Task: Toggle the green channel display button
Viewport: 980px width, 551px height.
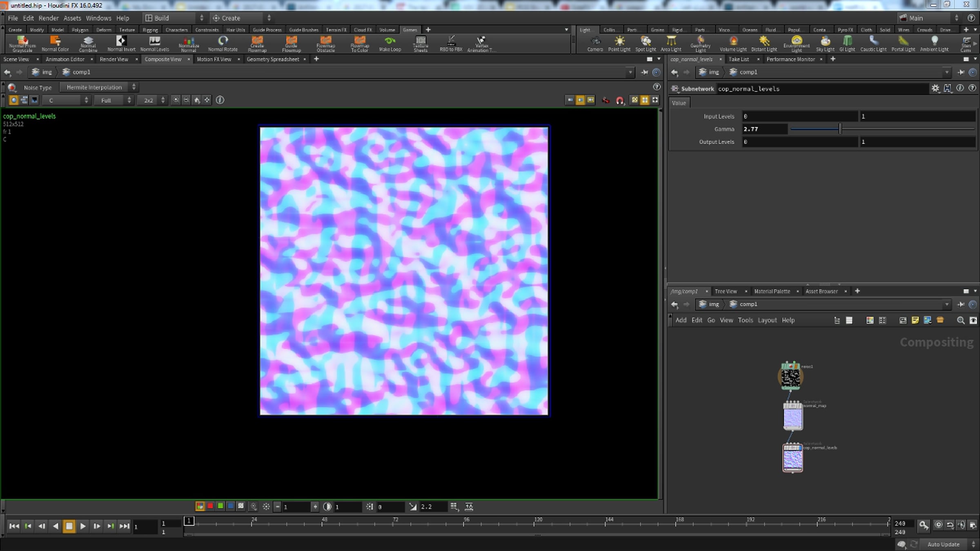Action: click(x=220, y=506)
